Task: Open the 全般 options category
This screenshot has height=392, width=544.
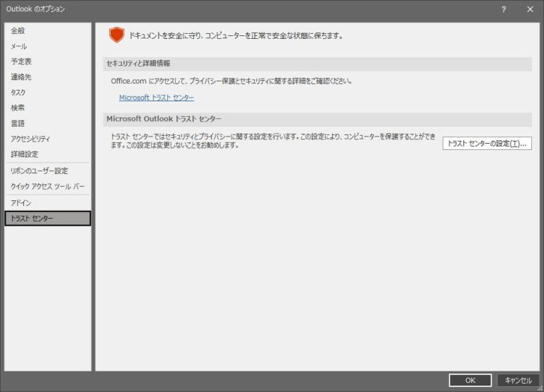Action: click(x=48, y=31)
